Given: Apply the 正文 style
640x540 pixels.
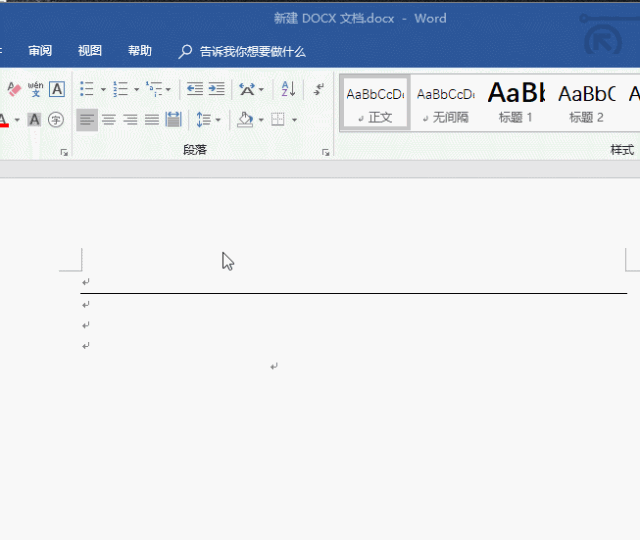Looking at the screenshot, I should tap(375, 103).
